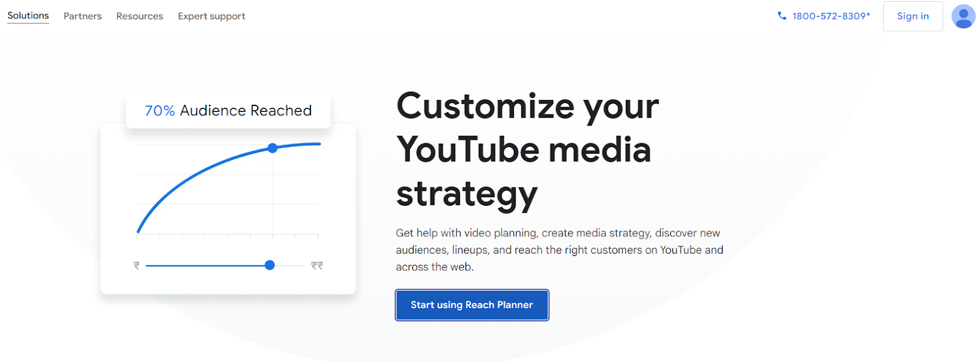Click the single rupee symbol by the slider
980x362 pixels.
137,265
